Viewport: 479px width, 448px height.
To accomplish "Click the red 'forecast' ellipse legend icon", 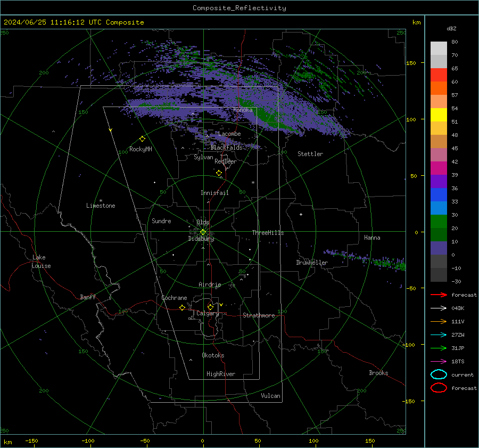I will click(x=439, y=388).
